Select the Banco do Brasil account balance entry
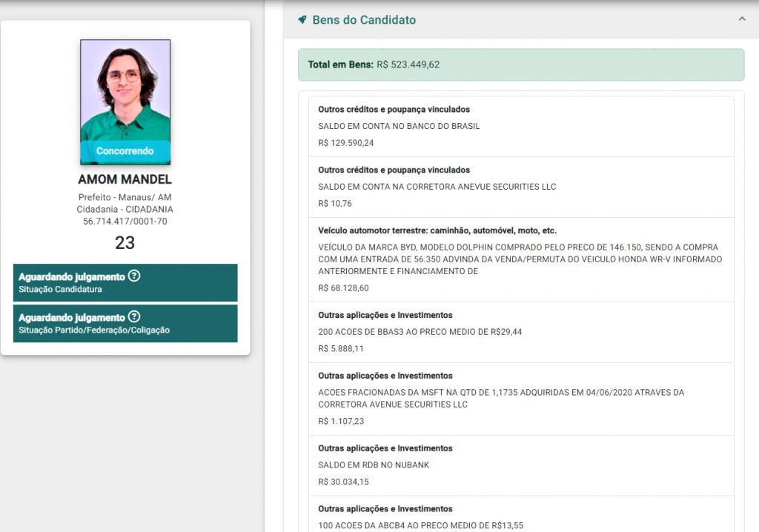The image size is (759, 532). (520, 126)
